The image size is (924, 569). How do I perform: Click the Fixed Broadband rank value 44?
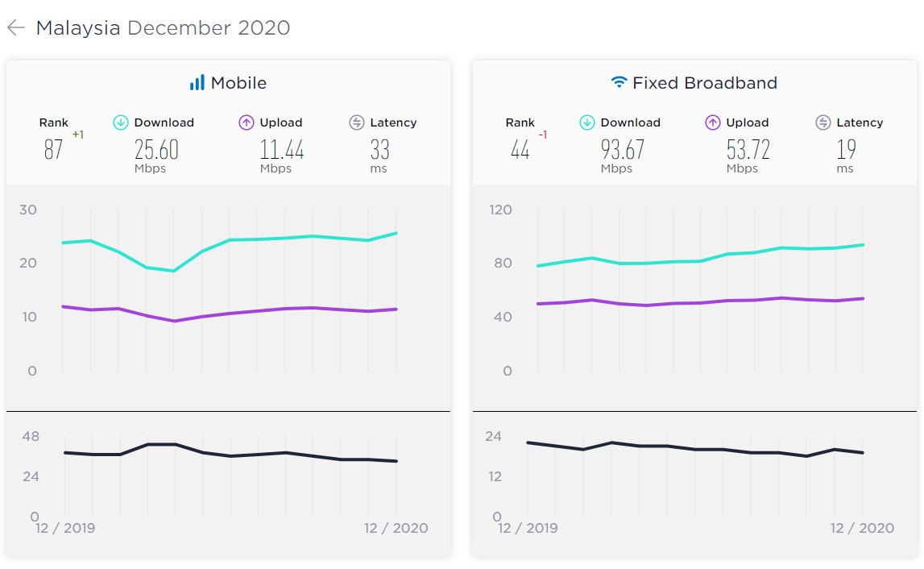(520, 150)
